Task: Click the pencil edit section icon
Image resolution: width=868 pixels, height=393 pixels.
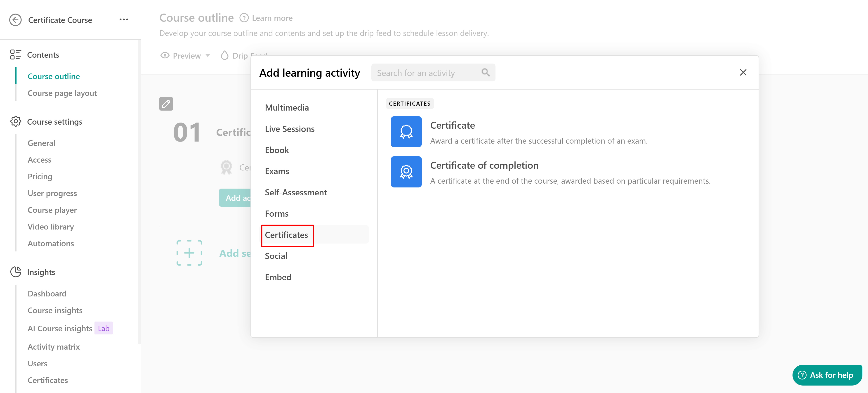Action: coord(166,104)
